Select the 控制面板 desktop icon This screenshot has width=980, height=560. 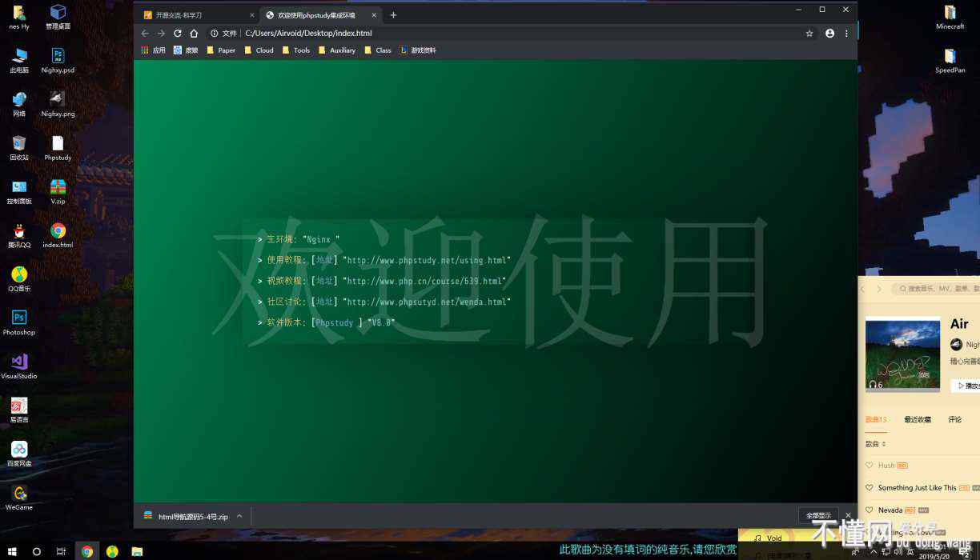(x=19, y=192)
